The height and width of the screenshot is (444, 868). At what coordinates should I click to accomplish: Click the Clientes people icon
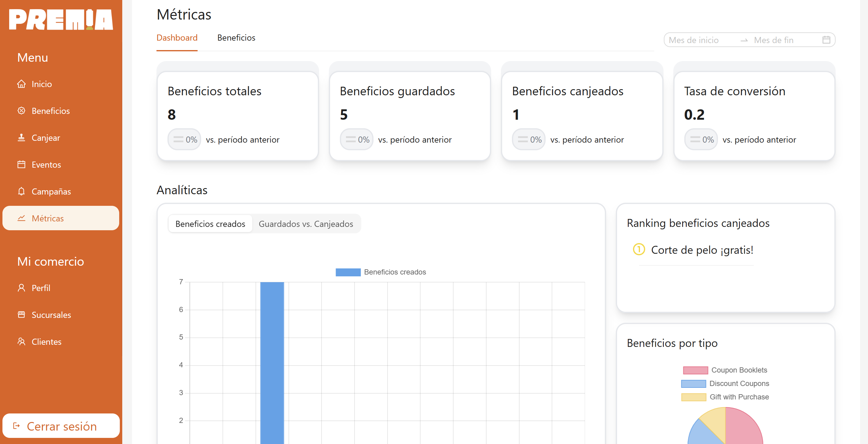pyautogui.click(x=21, y=342)
